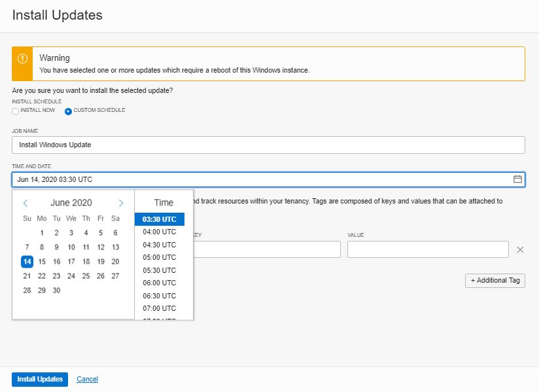This screenshot has height=392, width=539.
Task: Go to next month in calendar
Action: coord(121,203)
